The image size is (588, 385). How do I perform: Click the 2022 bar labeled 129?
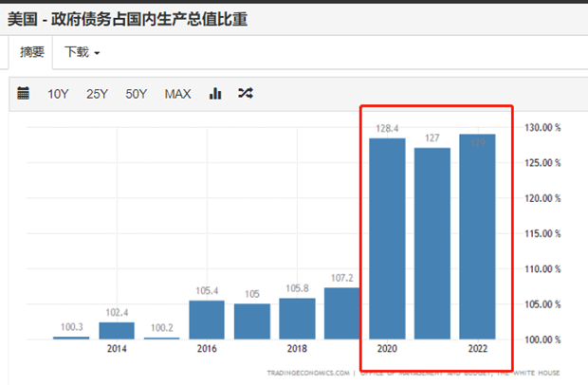click(477, 236)
